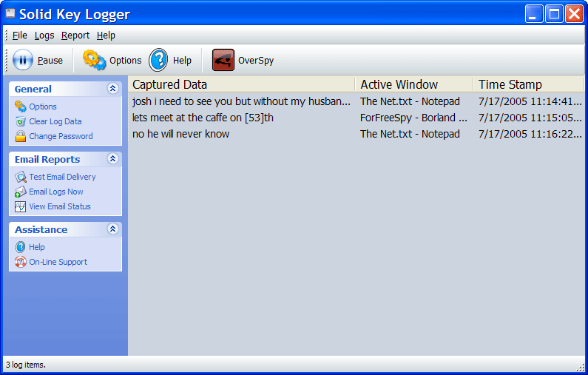Click the application icon in the title bar
Image resolution: width=588 pixels, height=375 pixels.
(x=10, y=14)
